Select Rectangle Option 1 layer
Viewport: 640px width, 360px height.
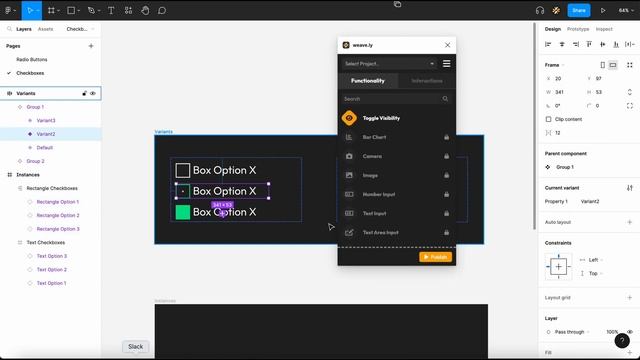click(58, 202)
